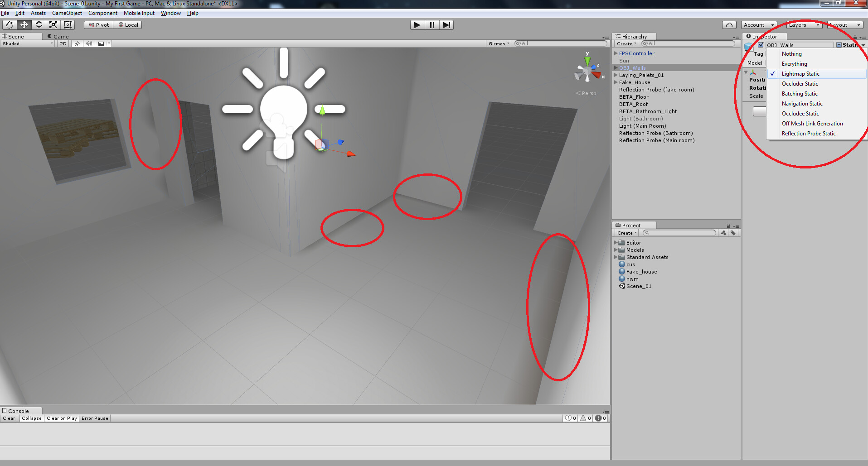This screenshot has width=868, height=466.
Task: Select the Hand tool in the toolbar
Action: (x=9, y=25)
